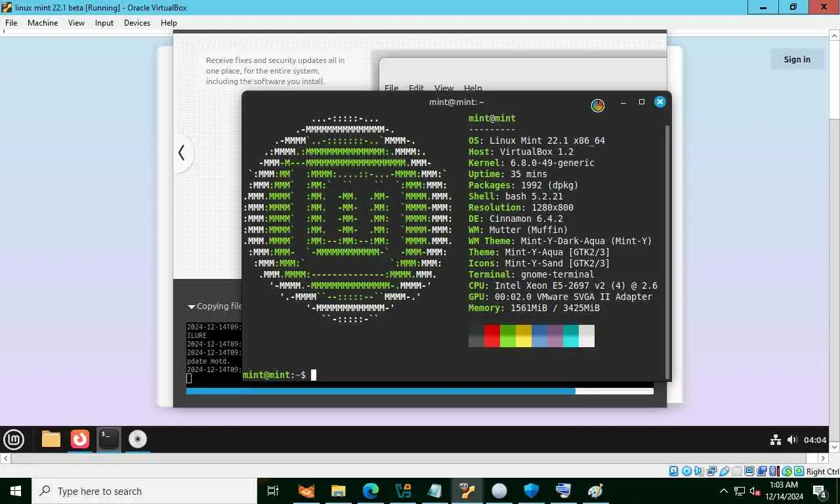Click VirtualBox display status icon
Viewport: 840px width, 504px height.
pyautogui.click(x=749, y=471)
